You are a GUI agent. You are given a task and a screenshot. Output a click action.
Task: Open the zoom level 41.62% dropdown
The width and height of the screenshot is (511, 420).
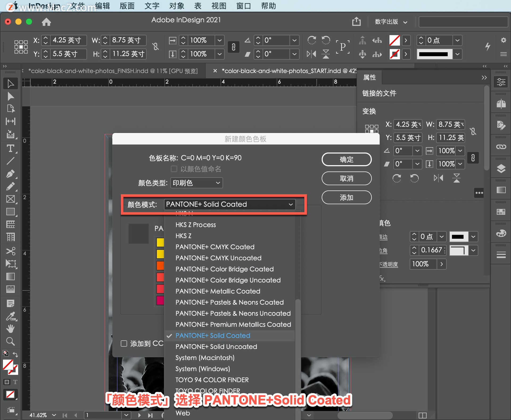pyautogui.click(x=54, y=415)
